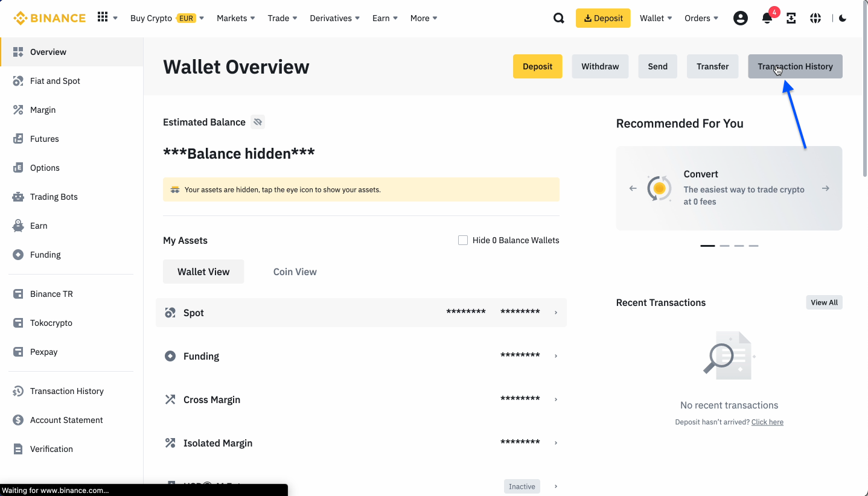The height and width of the screenshot is (496, 868).
Task: Click the Verification sidebar icon
Action: click(x=18, y=449)
